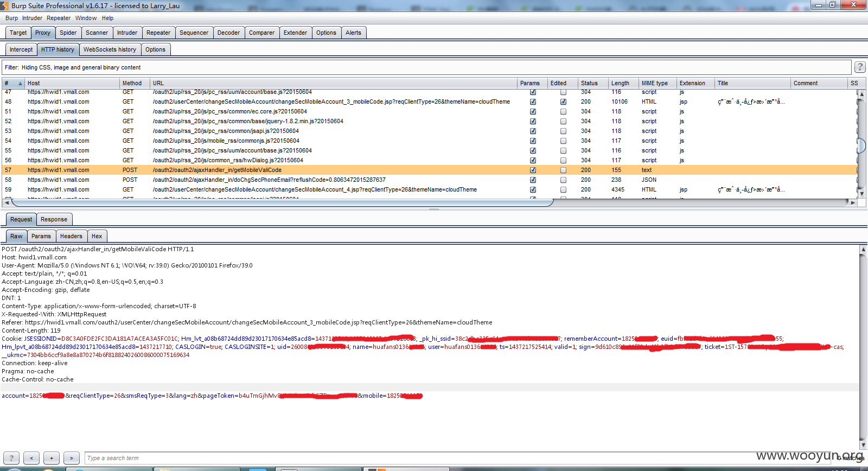Open the Repeater menu in menu bar

pyautogui.click(x=59, y=18)
